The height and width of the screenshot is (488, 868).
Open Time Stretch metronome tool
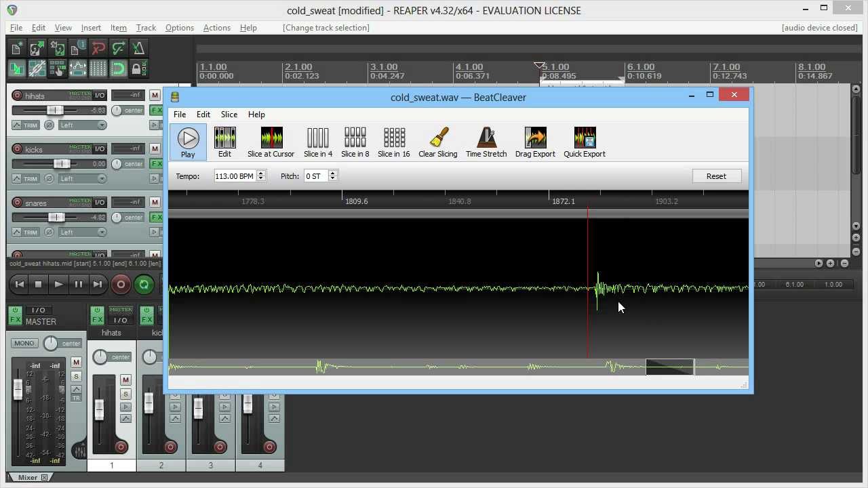tap(486, 142)
